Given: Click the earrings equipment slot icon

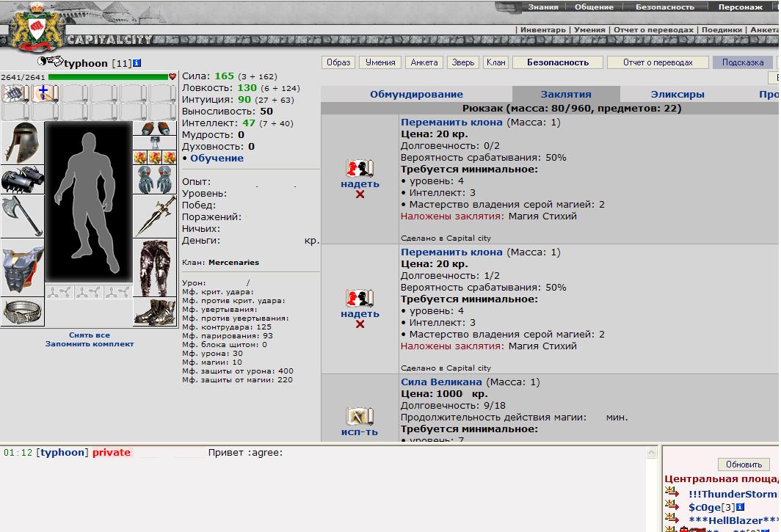Looking at the screenshot, I should (x=155, y=128).
